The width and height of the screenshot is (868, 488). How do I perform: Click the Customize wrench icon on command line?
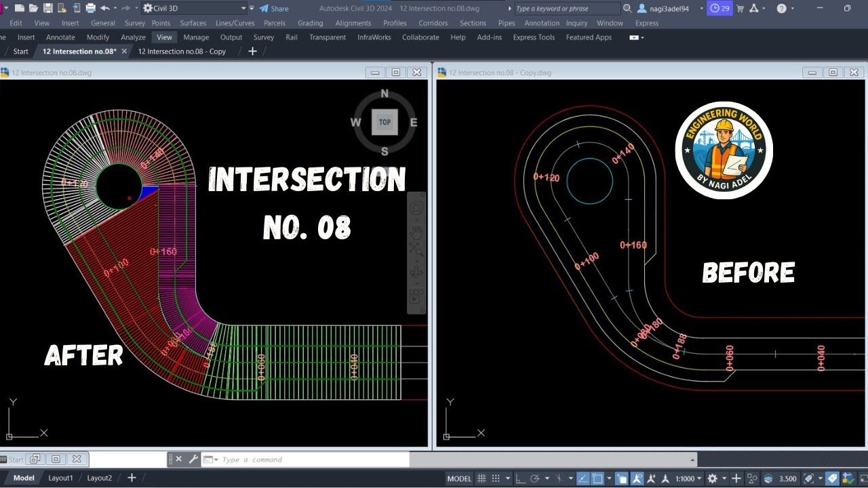click(193, 459)
